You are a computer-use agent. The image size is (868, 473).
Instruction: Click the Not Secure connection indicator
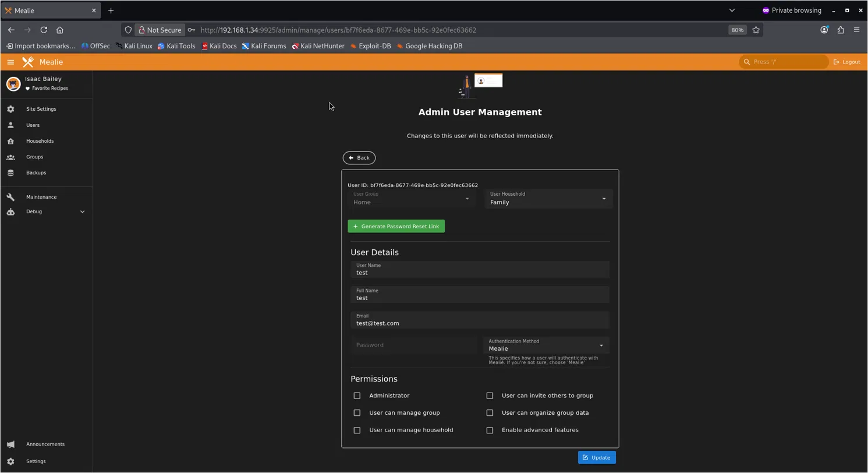click(160, 30)
